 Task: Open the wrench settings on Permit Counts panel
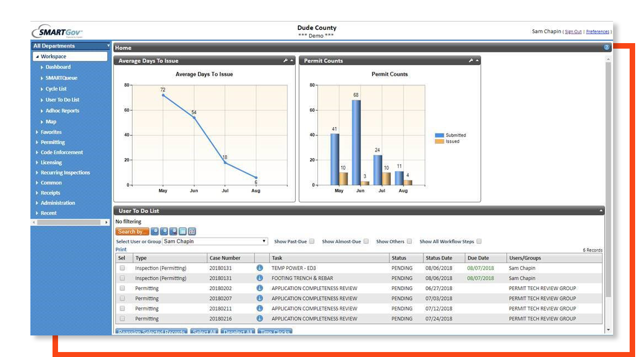[x=472, y=61]
